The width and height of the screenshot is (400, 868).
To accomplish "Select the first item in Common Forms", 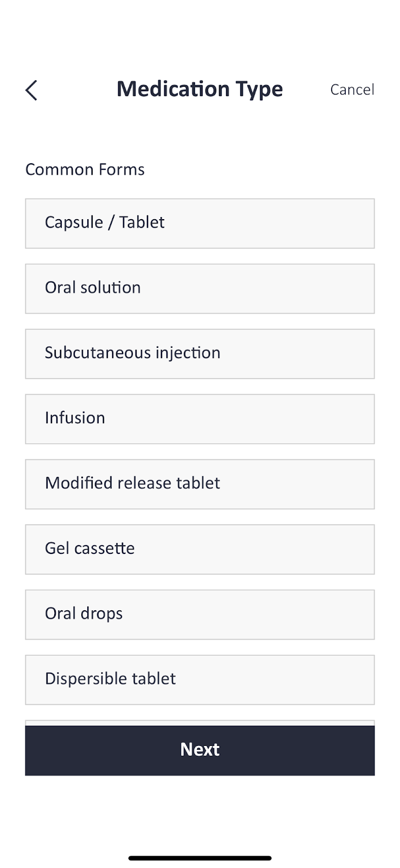I will 200,224.
